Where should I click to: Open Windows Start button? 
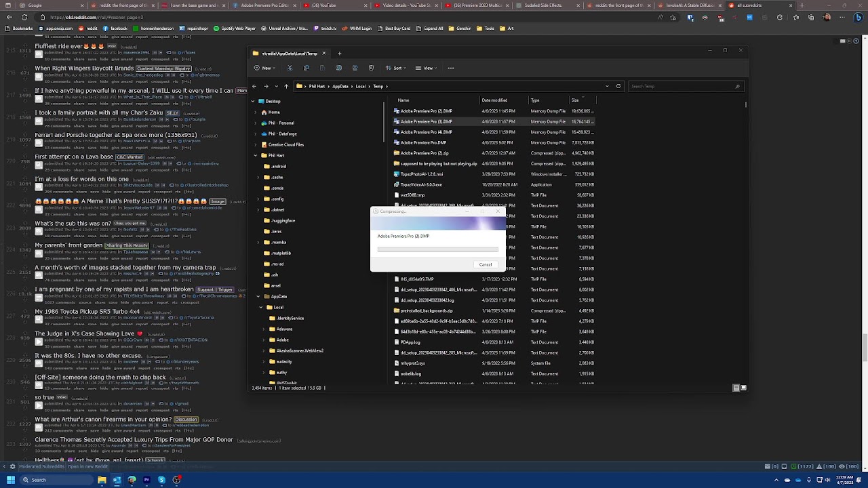pyautogui.click(x=11, y=480)
